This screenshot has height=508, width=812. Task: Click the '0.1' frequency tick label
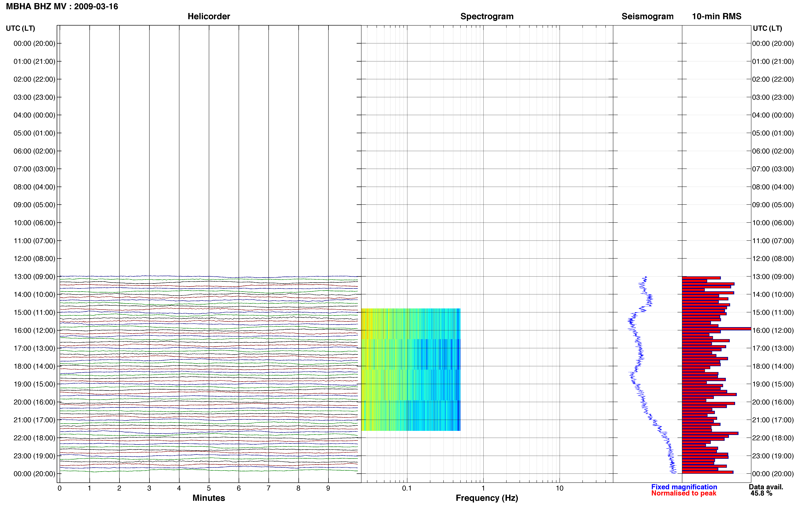[407, 488]
